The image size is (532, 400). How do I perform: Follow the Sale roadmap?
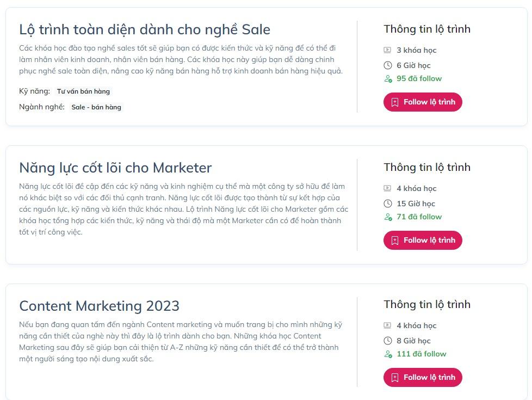(423, 102)
